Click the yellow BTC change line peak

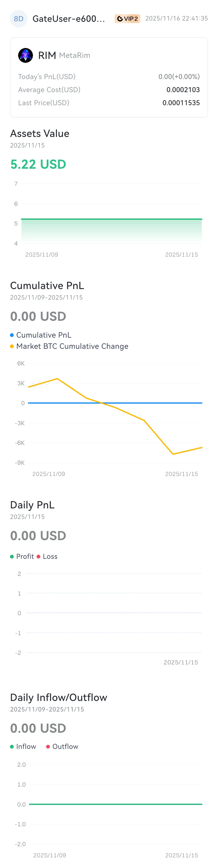point(57,379)
